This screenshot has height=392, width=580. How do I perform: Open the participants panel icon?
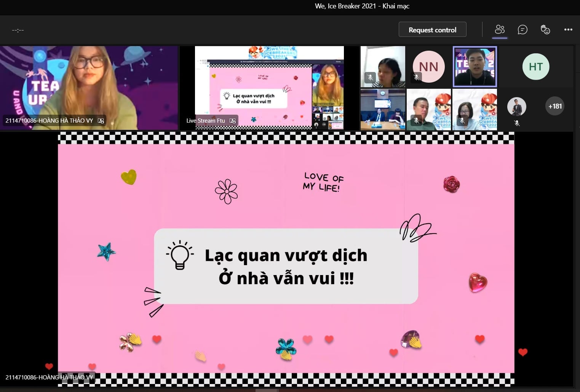click(500, 29)
